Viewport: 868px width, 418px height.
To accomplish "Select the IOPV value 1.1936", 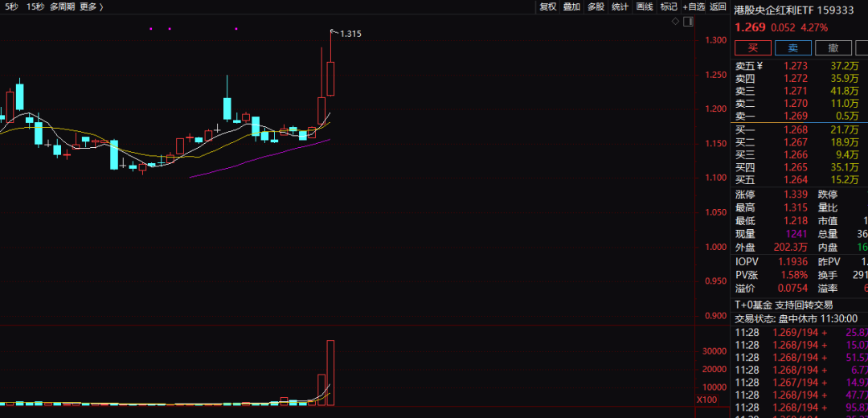I will pos(793,261).
